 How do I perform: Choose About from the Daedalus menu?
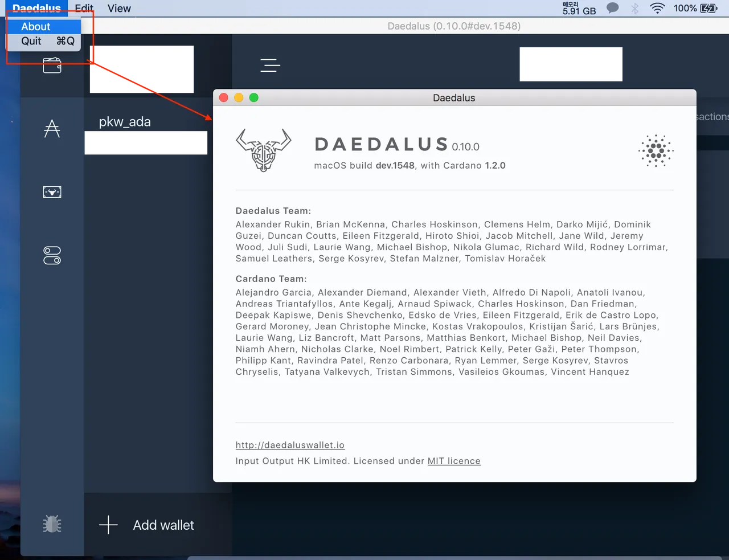(x=44, y=26)
